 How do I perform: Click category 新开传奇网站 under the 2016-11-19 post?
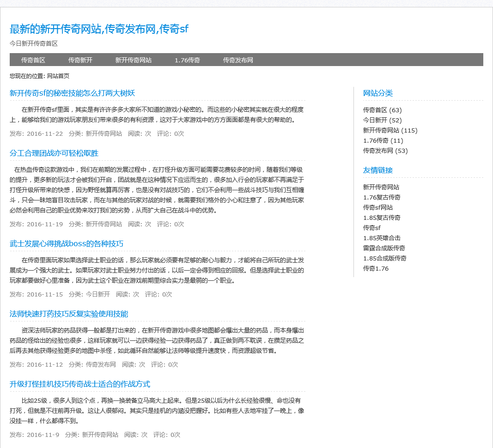104,224
